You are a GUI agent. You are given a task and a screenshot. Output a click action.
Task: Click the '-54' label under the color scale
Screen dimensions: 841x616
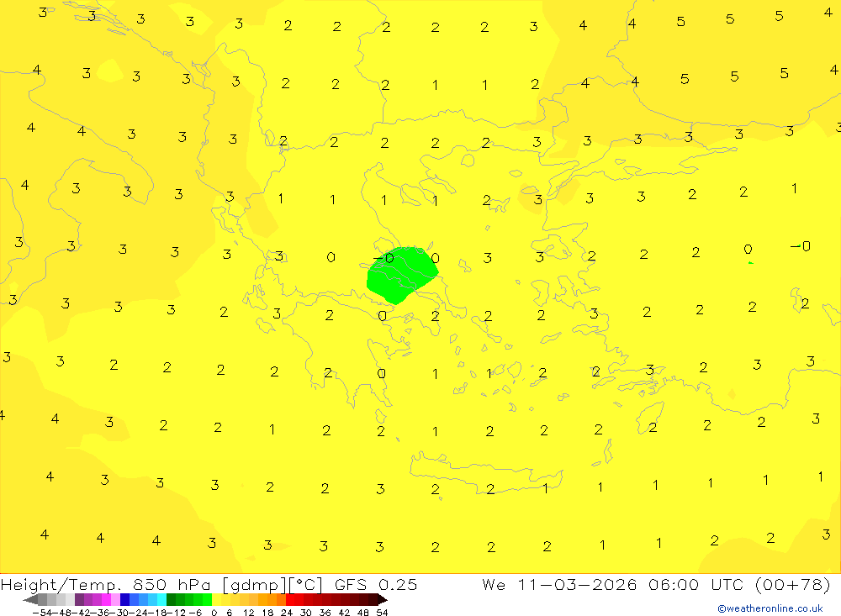pos(42,613)
